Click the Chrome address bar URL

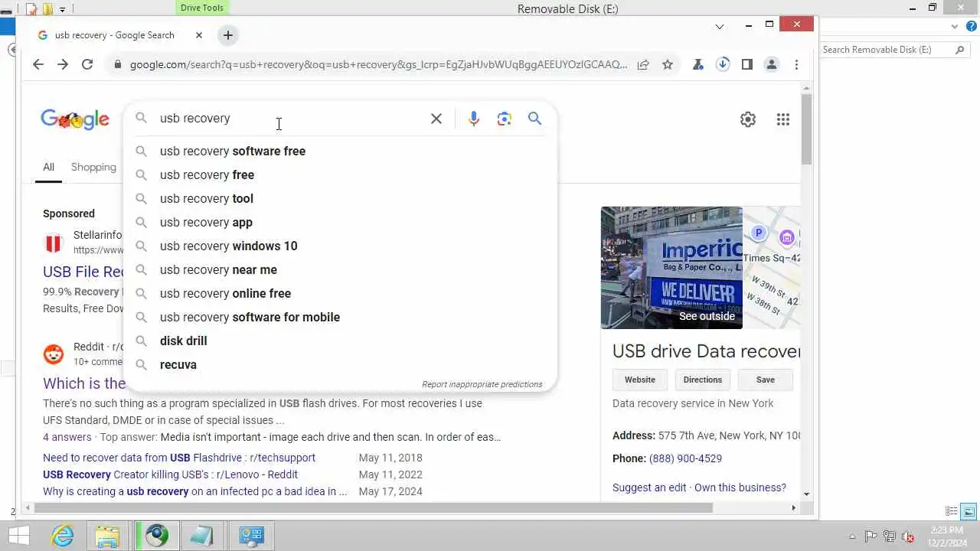pyautogui.click(x=378, y=64)
